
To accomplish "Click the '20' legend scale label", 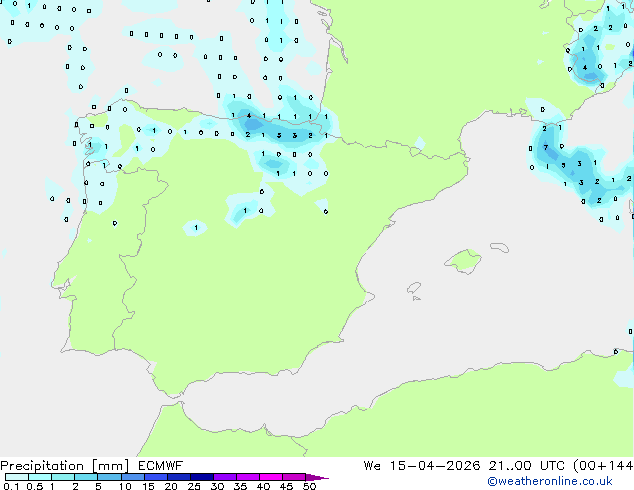I will tap(171, 486).
